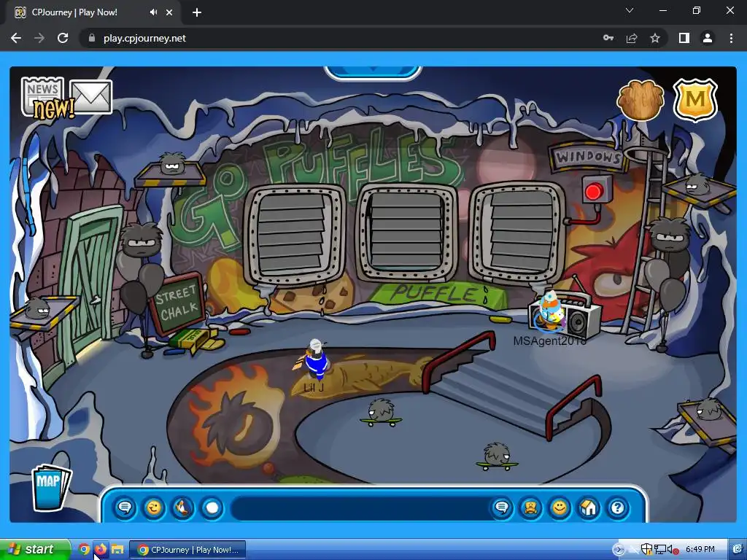The width and height of the screenshot is (747, 560).
Task: Expand the top drop-down tab arrow
Action: (373, 71)
